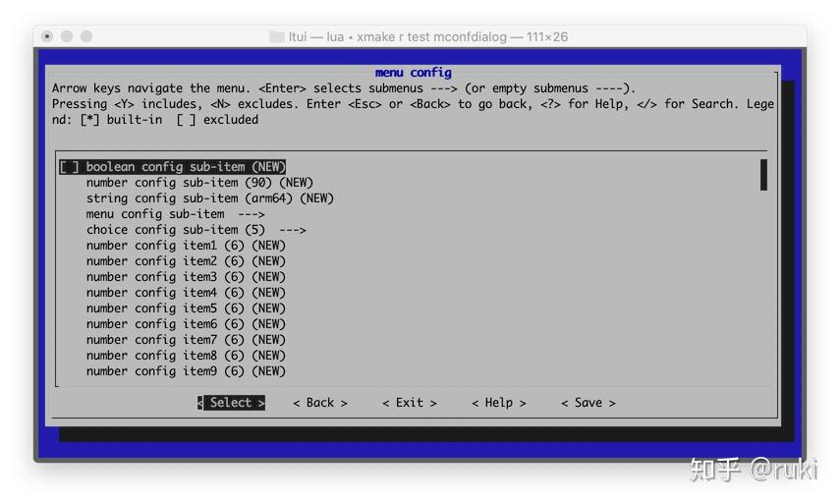Click the folder icon in title bar
840x504 pixels.
click(x=277, y=36)
